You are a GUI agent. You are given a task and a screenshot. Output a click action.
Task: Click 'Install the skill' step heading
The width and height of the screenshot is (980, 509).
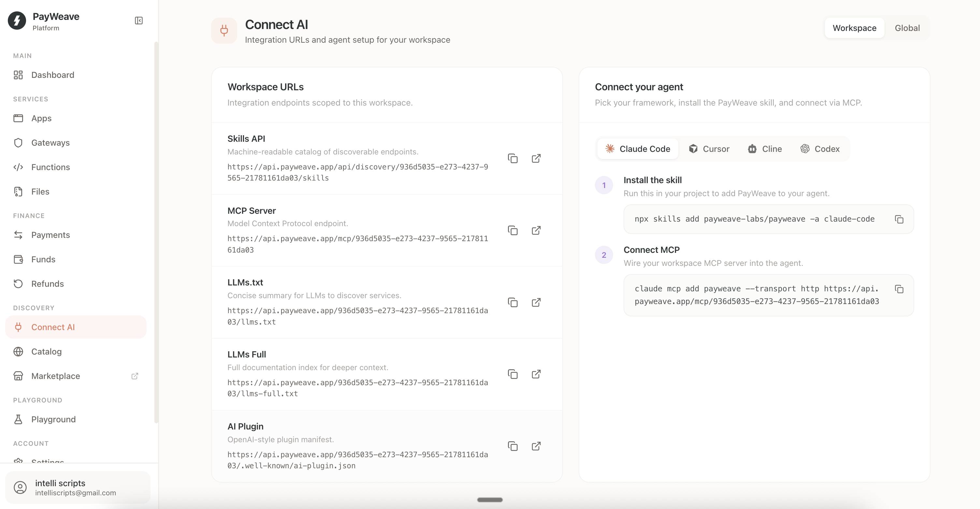pos(653,180)
